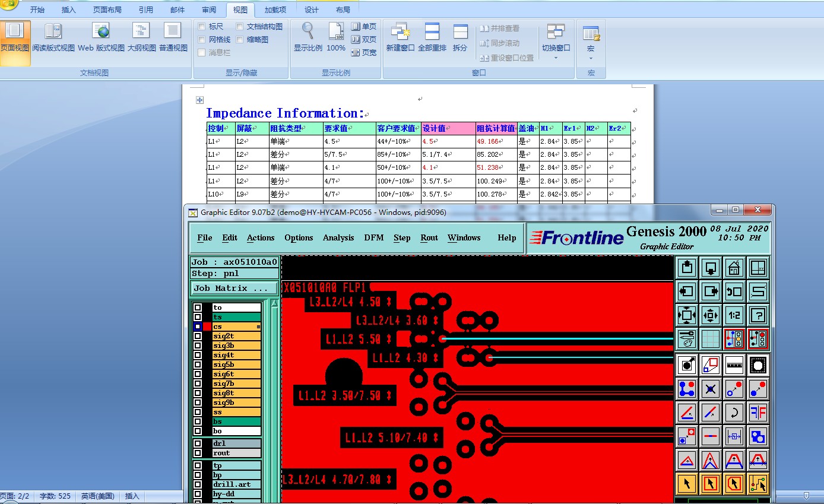Click the grid icon in Genesis panel

(711, 339)
